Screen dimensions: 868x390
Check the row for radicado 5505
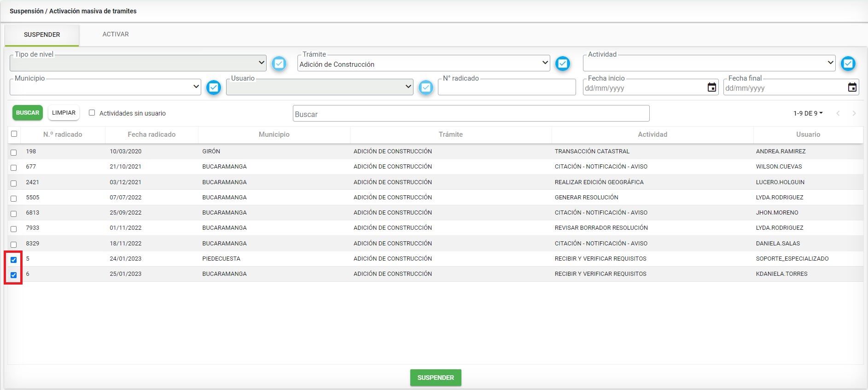point(14,198)
